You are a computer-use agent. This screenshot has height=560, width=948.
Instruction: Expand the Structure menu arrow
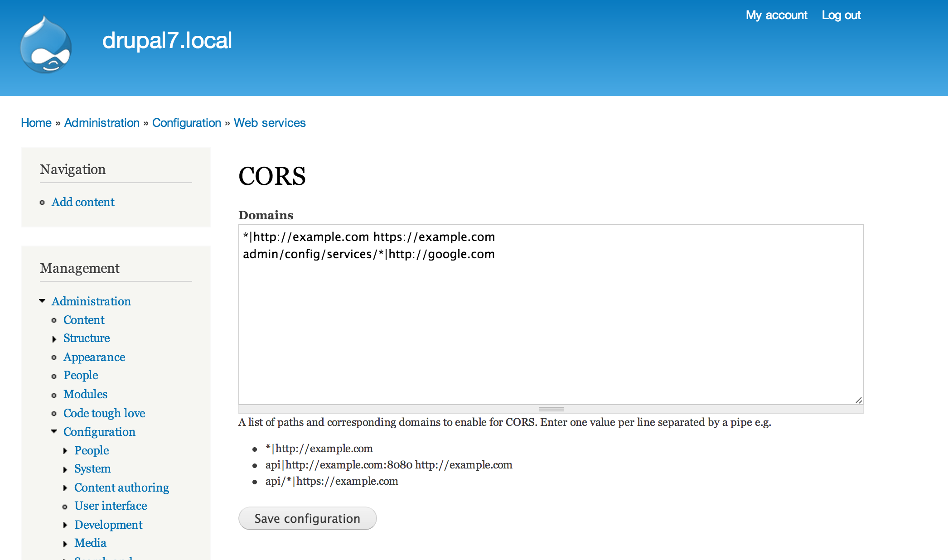click(x=54, y=339)
